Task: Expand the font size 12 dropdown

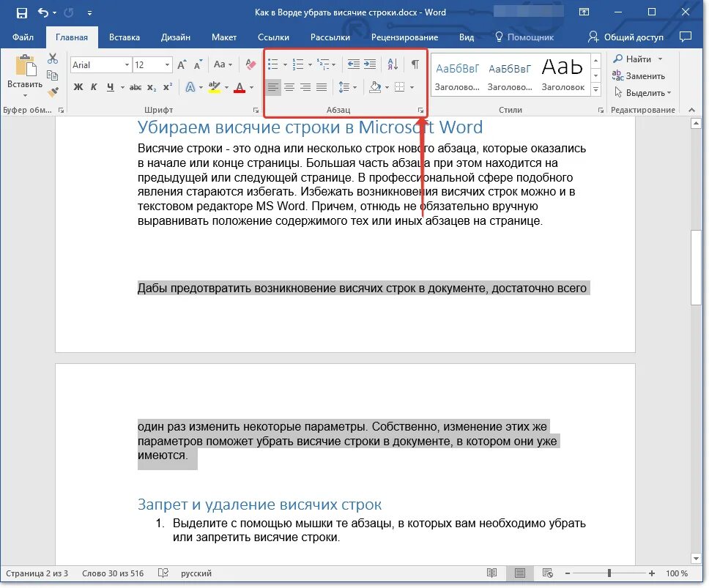Action: 167,65
